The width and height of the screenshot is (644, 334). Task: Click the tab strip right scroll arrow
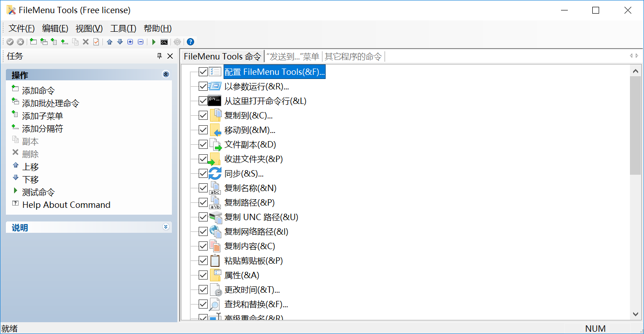coord(637,56)
